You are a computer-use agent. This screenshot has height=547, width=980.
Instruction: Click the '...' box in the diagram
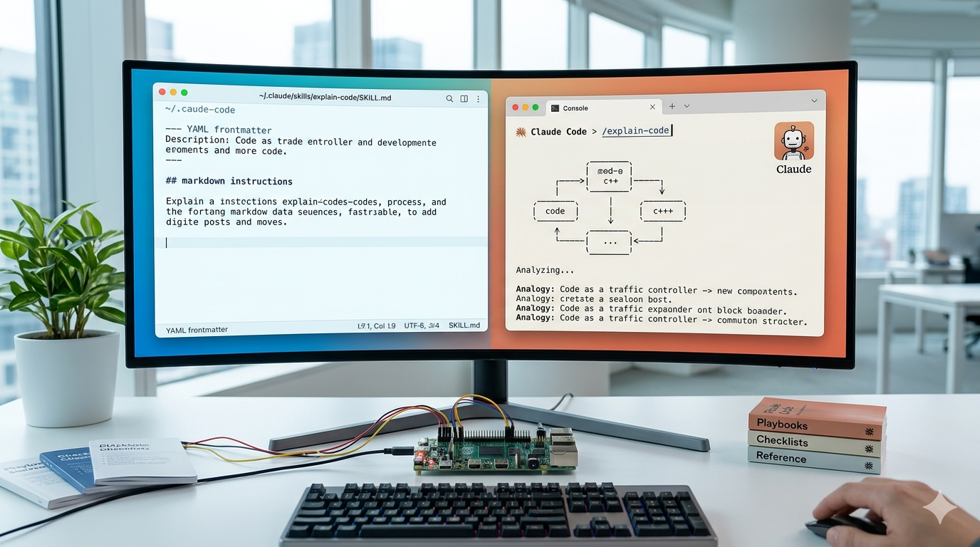click(609, 242)
